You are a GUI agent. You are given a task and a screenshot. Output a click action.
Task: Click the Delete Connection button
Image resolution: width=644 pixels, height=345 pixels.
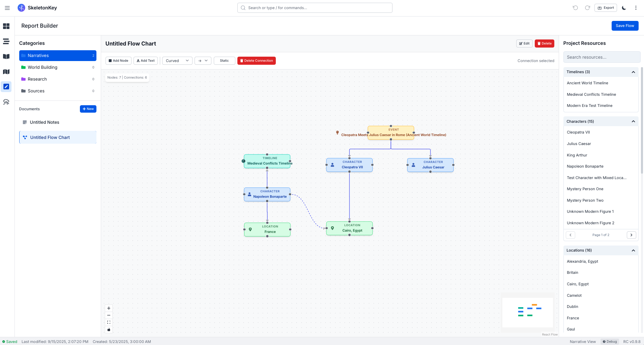click(x=256, y=60)
